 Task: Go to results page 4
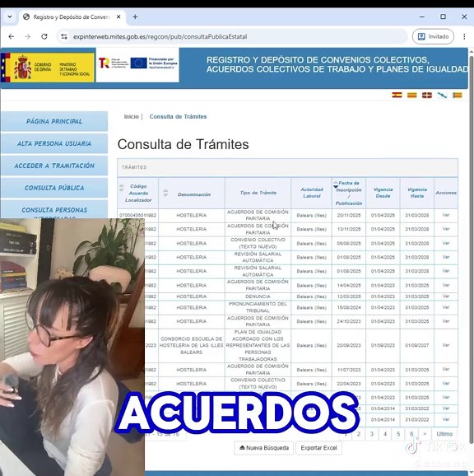(x=385, y=434)
